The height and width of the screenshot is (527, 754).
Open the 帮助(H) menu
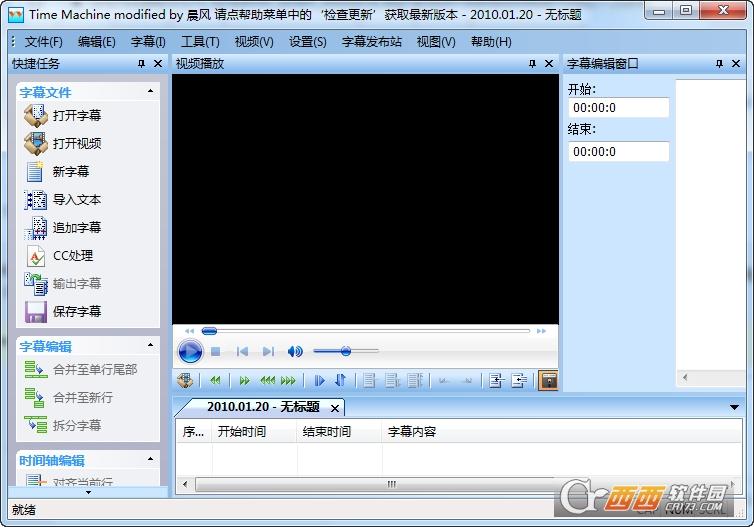pos(491,42)
